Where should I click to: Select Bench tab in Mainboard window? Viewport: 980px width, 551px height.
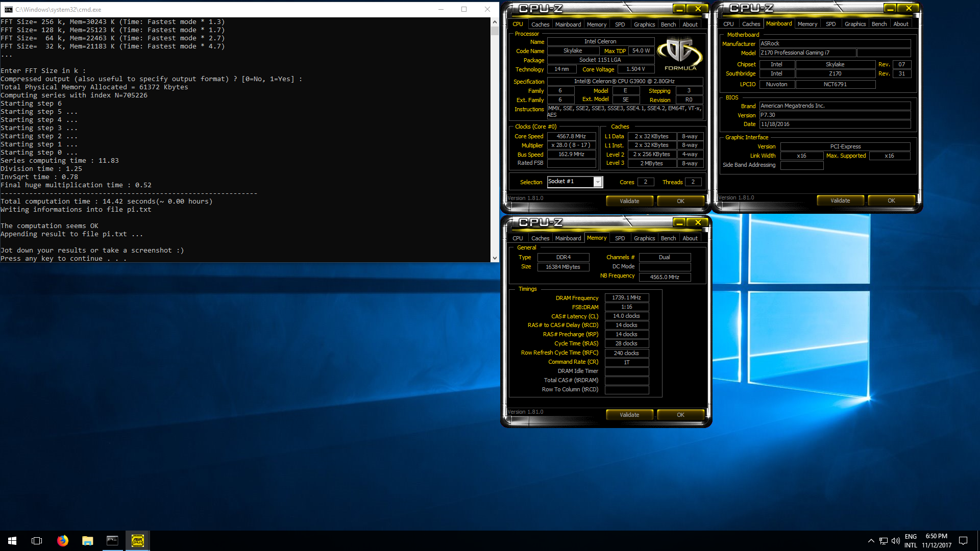(879, 24)
